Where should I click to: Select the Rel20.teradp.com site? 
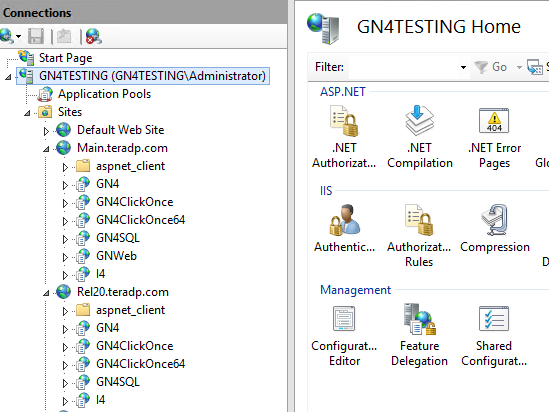coord(123,292)
